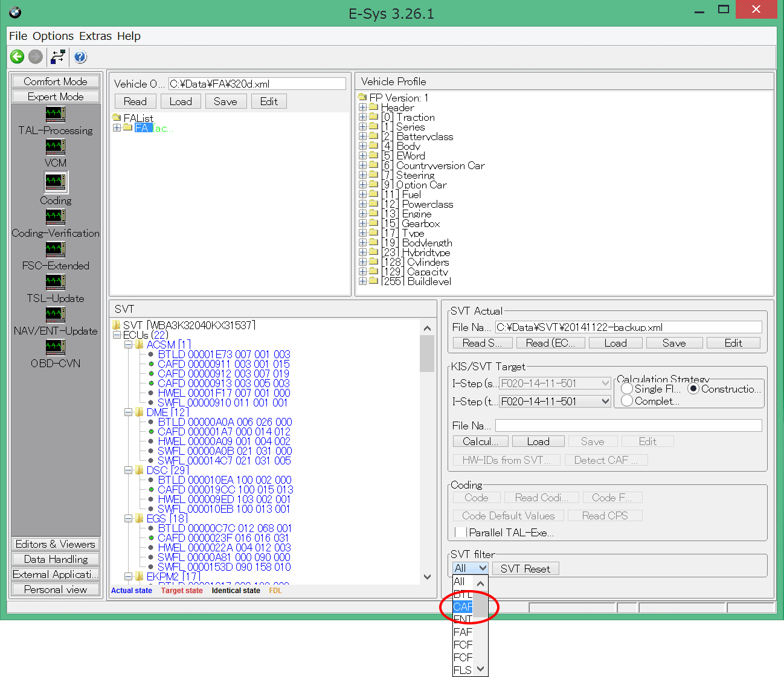The width and height of the screenshot is (784, 677).
Task: Select the Constructio... radio button
Action: [x=693, y=388]
